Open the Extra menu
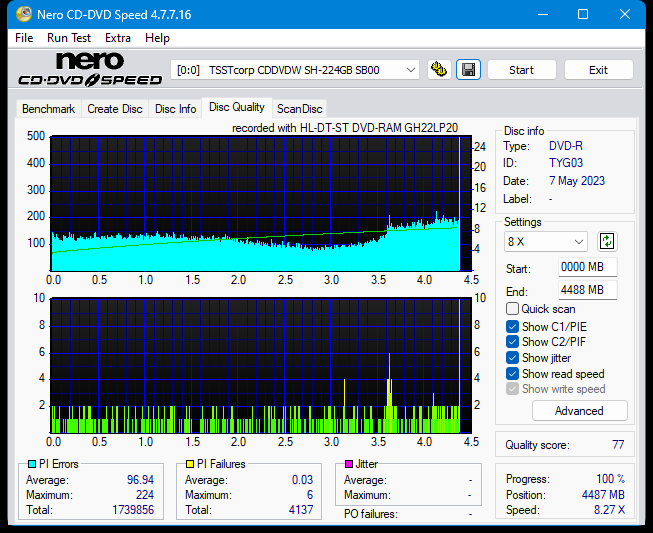 coord(118,38)
